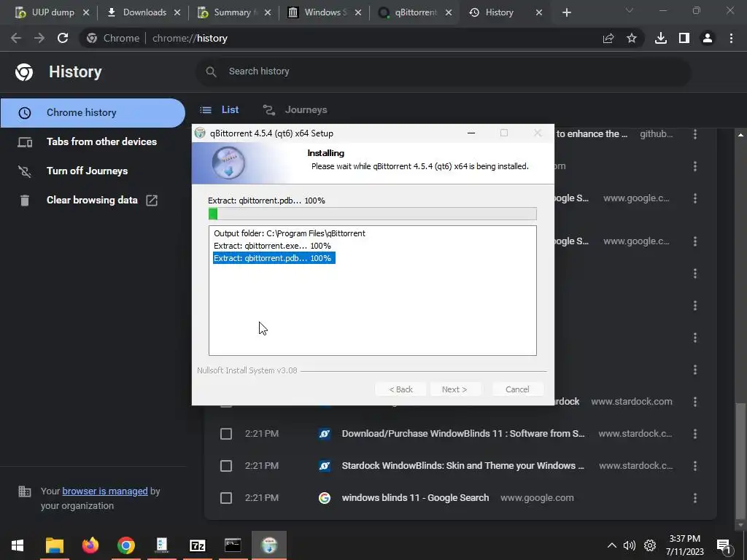Click the installer progress bar
Viewport: 747px width, 560px height.
point(373,214)
